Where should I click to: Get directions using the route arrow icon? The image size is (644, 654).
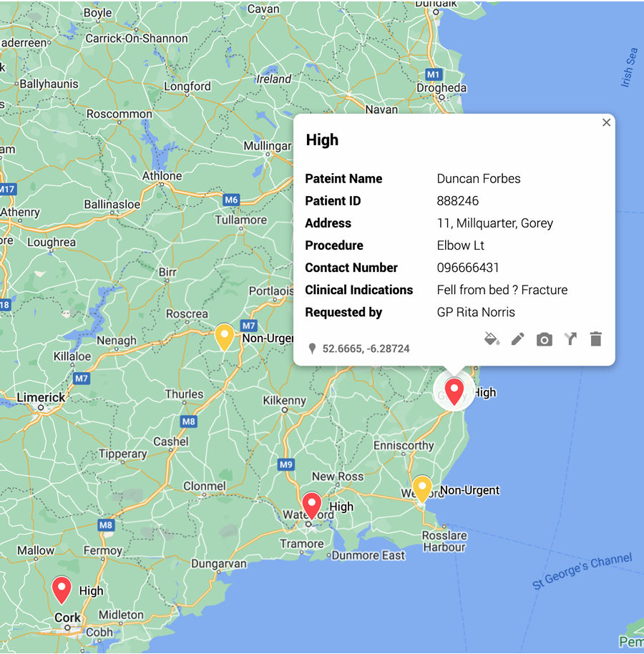[x=570, y=339]
